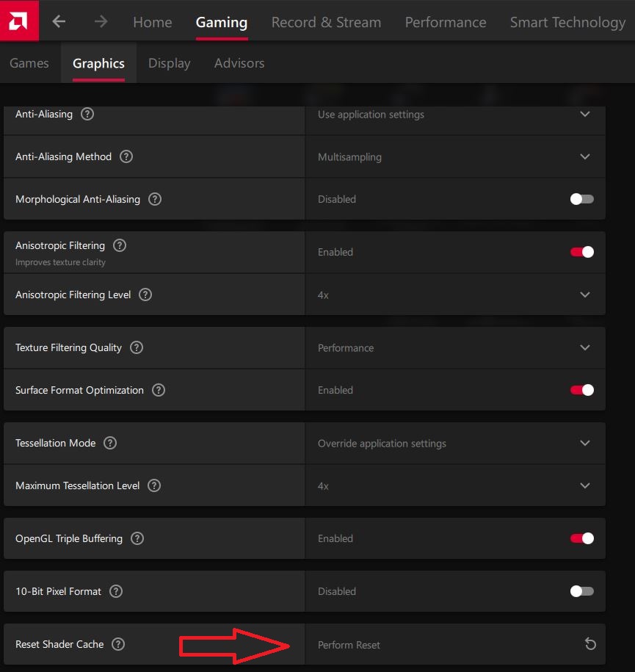Switch to Record & Stream tab
Image resolution: width=635 pixels, height=672 pixels.
pyautogui.click(x=326, y=22)
